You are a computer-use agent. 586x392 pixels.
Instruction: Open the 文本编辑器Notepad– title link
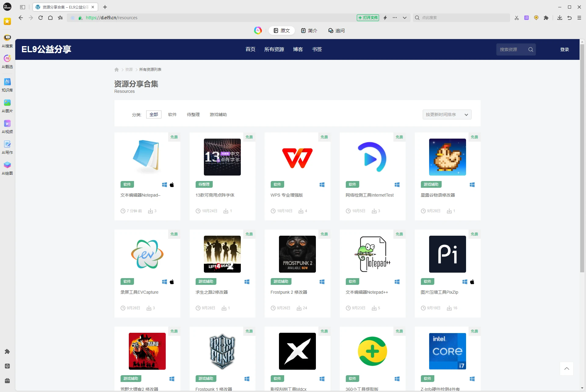click(140, 195)
